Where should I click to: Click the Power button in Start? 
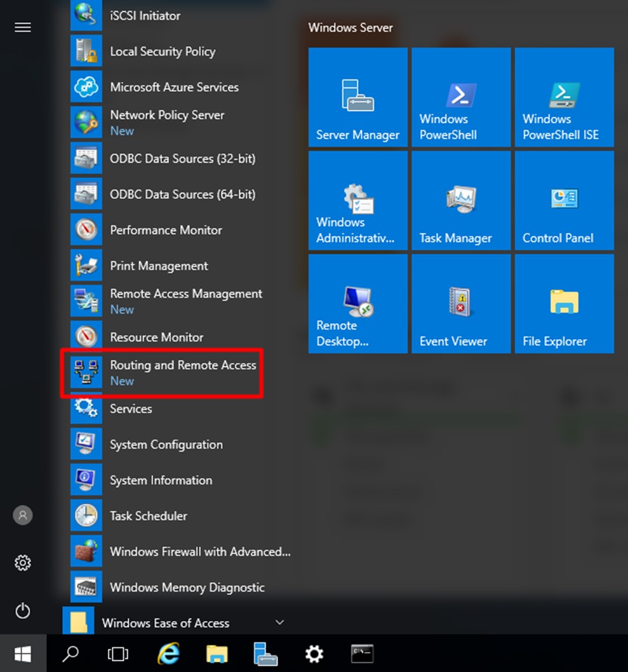pos(23,611)
